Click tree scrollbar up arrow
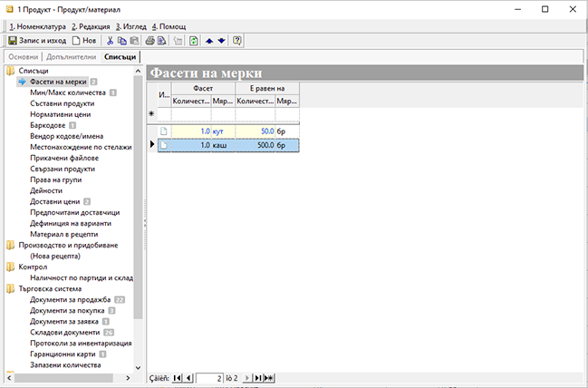 point(138,71)
